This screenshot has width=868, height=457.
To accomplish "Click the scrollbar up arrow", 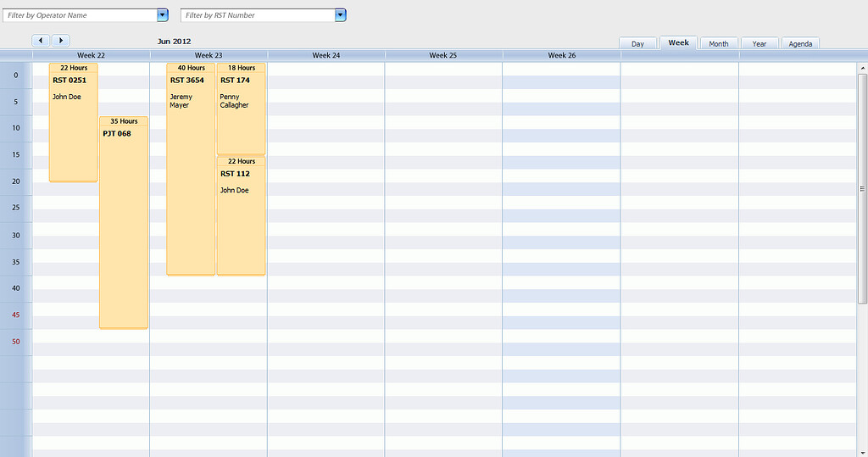I will click(862, 68).
